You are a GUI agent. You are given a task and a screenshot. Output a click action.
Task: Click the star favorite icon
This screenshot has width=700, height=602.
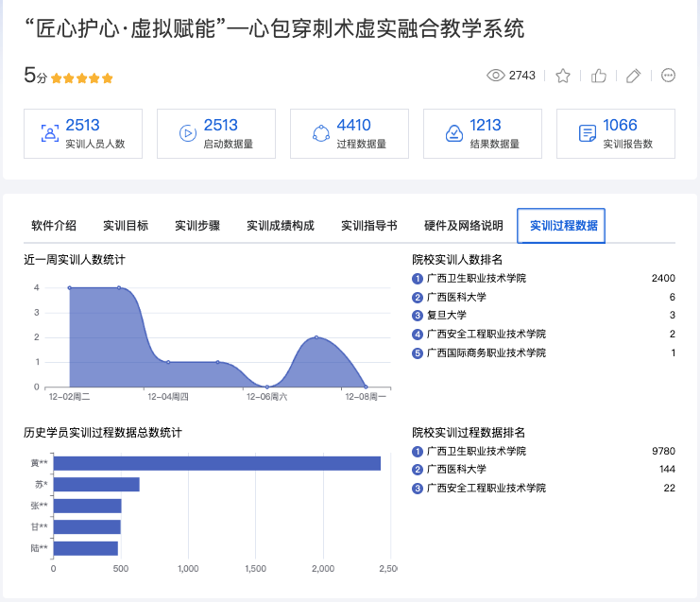(x=563, y=76)
